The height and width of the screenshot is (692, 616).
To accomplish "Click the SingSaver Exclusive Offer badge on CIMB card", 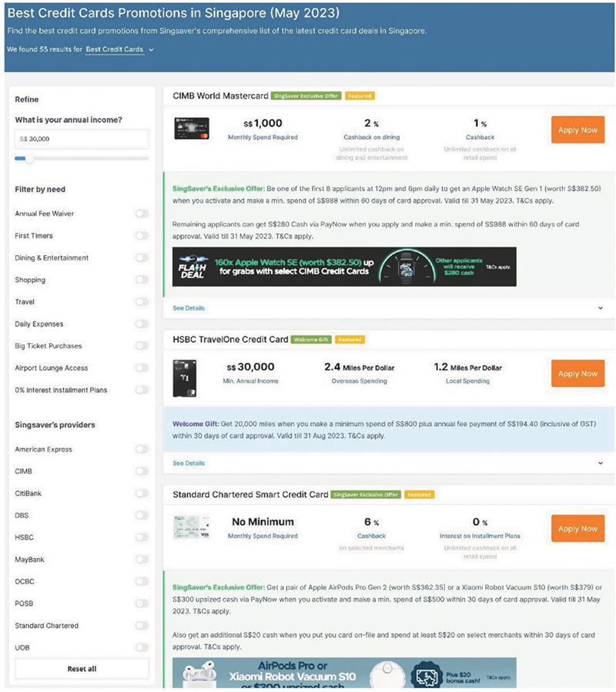I will click(x=306, y=96).
